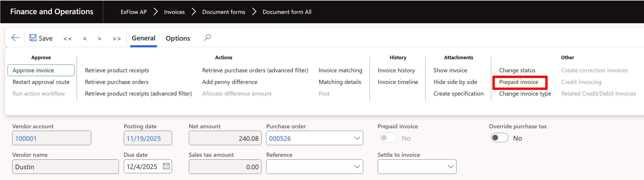Click the back arrow icon
This screenshot has width=644, height=180.
click(15, 38)
